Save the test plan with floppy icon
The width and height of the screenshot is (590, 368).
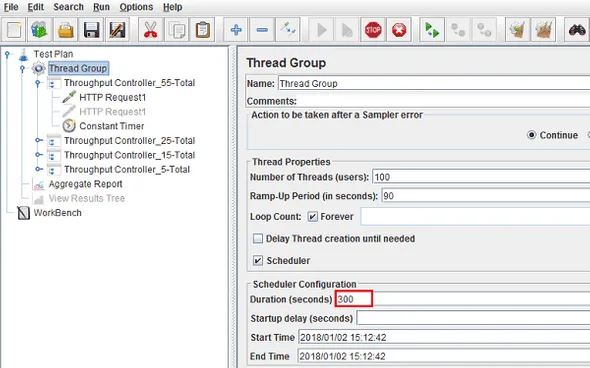[x=91, y=30]
